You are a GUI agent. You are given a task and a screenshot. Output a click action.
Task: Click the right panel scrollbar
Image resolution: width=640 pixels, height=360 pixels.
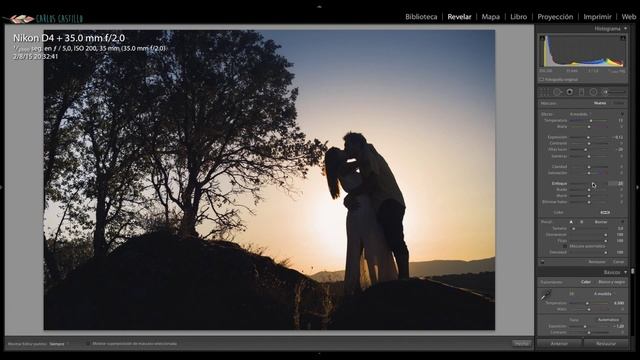[633, 271]
